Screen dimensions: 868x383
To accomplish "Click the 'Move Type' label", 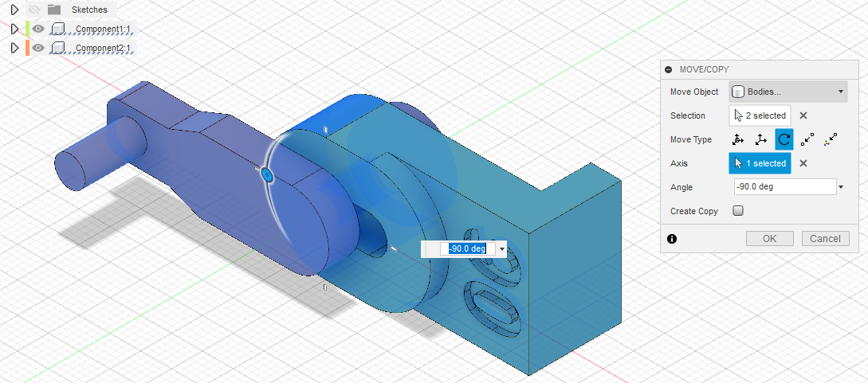I will point(691,140).
